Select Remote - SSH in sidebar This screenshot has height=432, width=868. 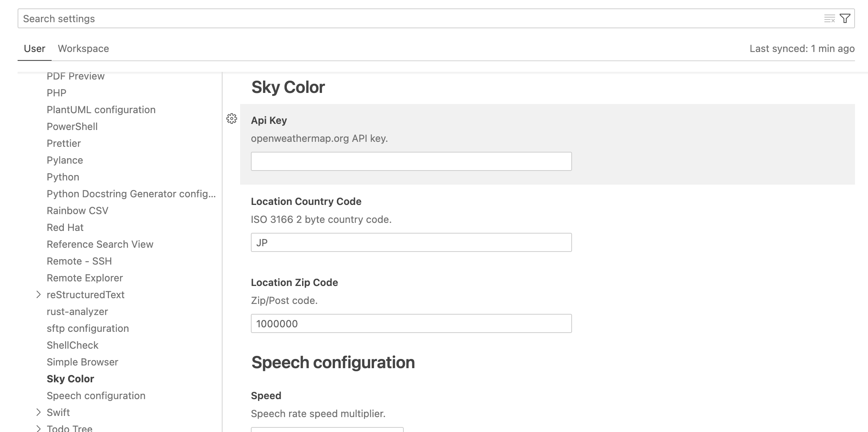pos(79,261)
